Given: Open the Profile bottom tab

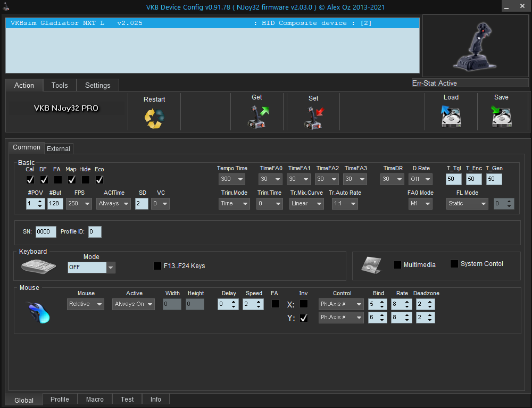Looking at the screenshot, I should [x=60, y=399].
